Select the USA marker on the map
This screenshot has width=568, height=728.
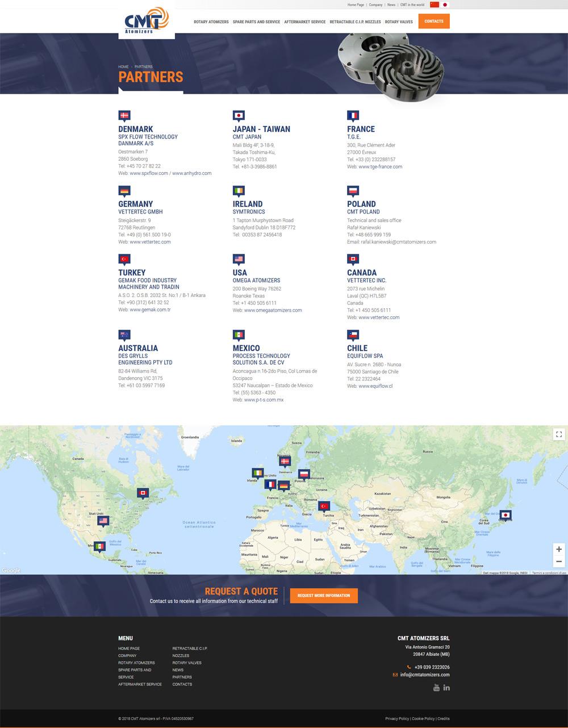tap(103, 521)
